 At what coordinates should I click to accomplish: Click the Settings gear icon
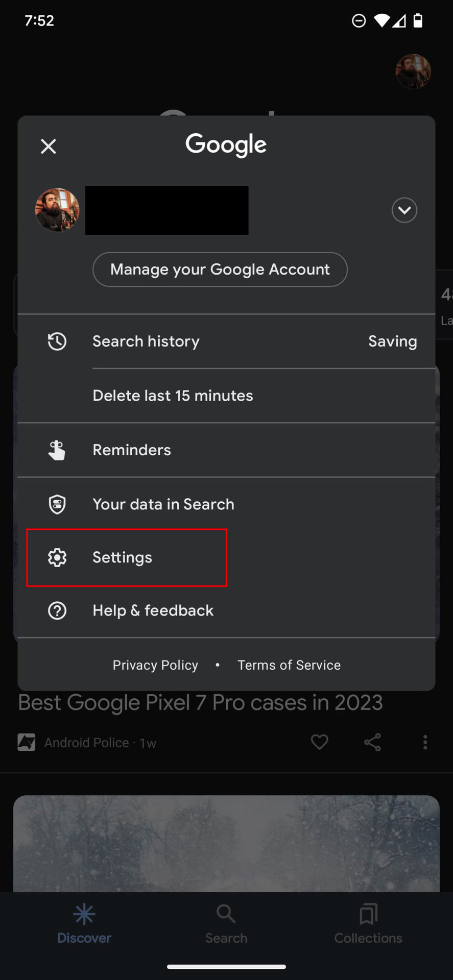[x=57, y=557]
